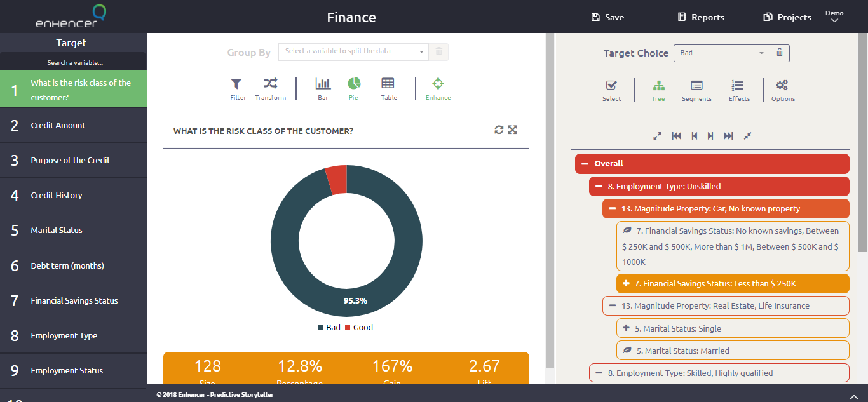Image resolution: width=868 pixels, height=402 pixels.
Task: Select Employment Type variable
Action: coord(73,335)
